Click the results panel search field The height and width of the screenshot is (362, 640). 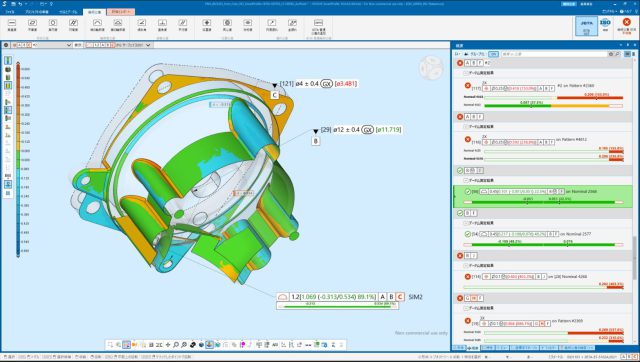[x=554, y=54]
